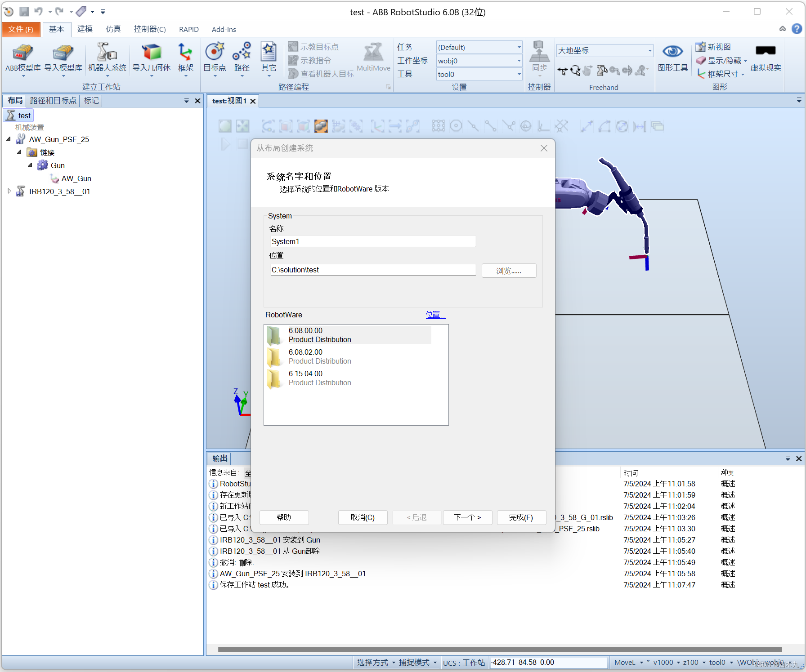Click the UCS coordinates field in status bar

549,662
